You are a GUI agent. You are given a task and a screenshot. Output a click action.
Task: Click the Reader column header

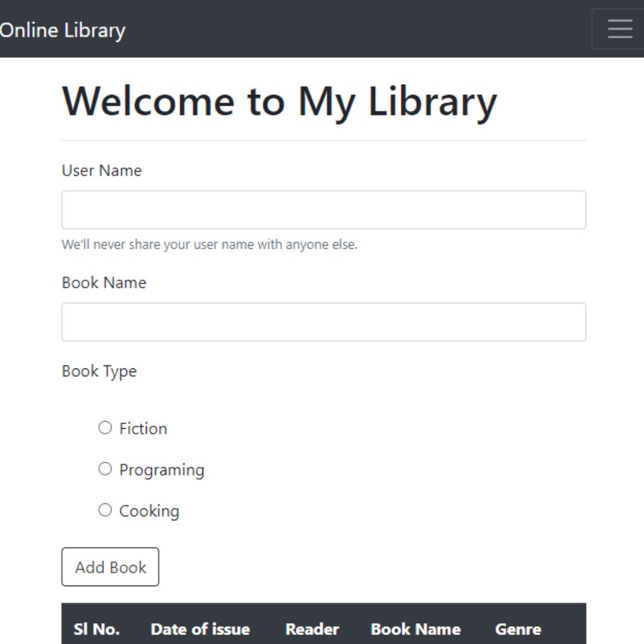pos(312,629)
